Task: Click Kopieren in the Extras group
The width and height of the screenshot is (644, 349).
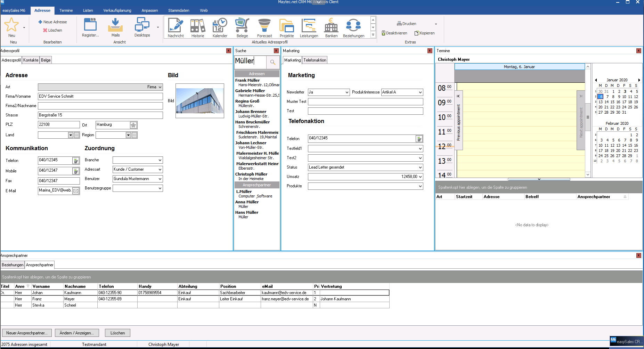Action: tap(424, 33)
